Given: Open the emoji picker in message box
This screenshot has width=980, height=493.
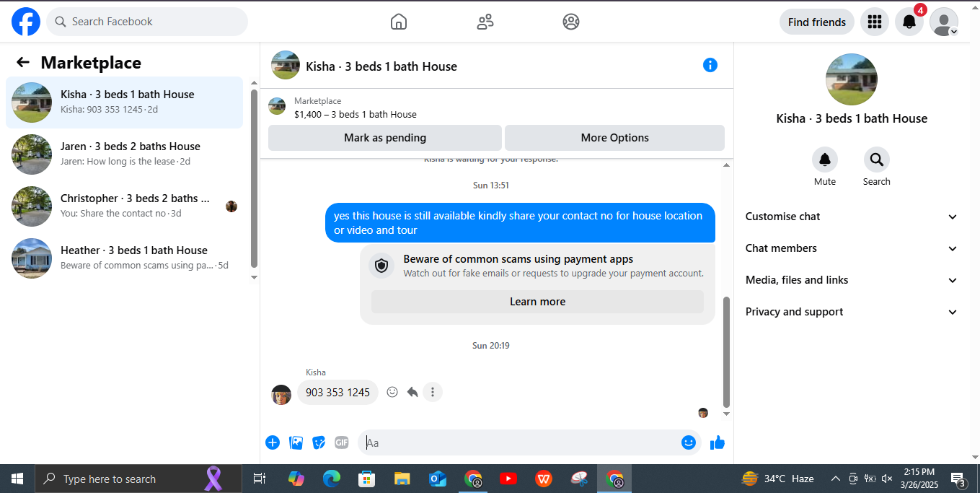Looking at the screenshot, I should coord(689,442).
